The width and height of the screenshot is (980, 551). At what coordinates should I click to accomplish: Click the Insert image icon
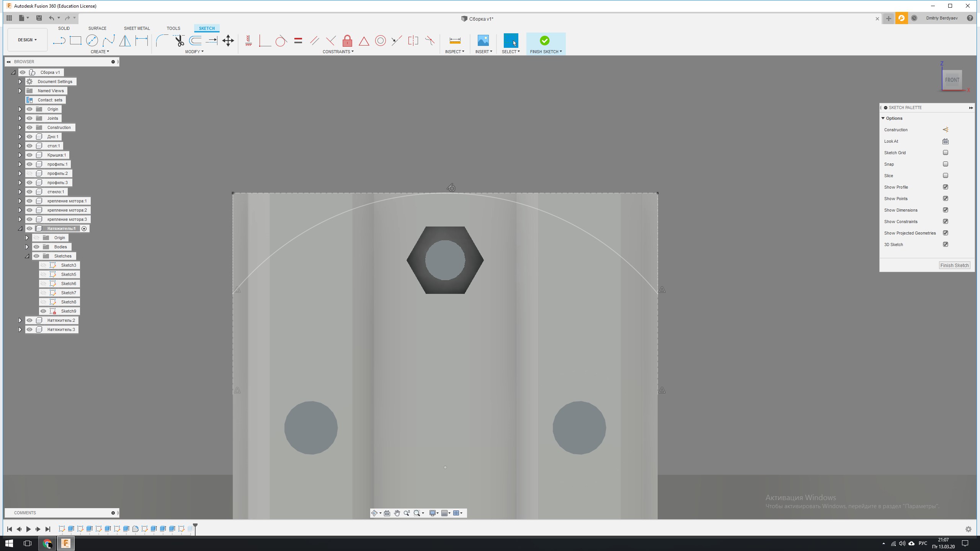coord(483,41)
